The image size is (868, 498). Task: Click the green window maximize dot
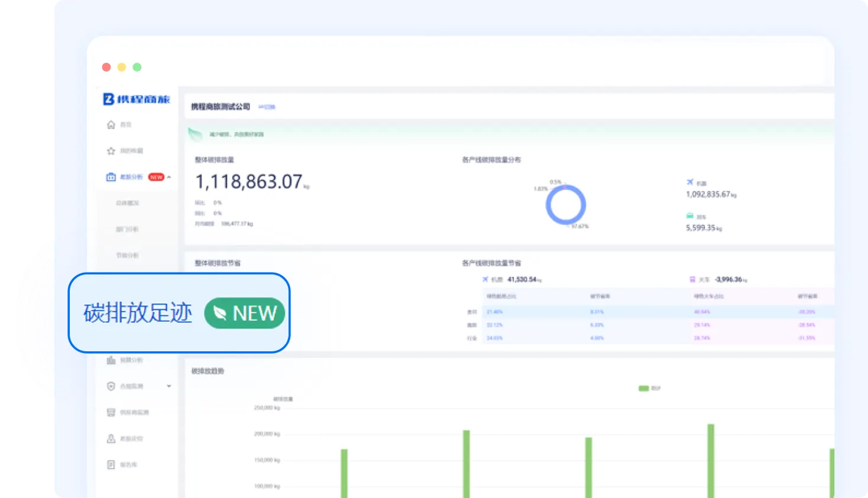coord(137,67)
